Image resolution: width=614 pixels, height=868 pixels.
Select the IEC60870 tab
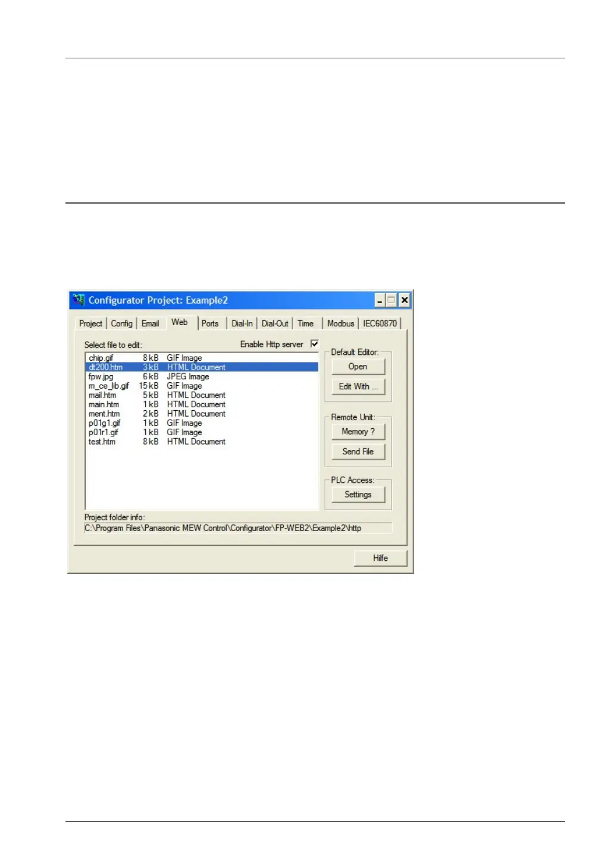(380, 324)
